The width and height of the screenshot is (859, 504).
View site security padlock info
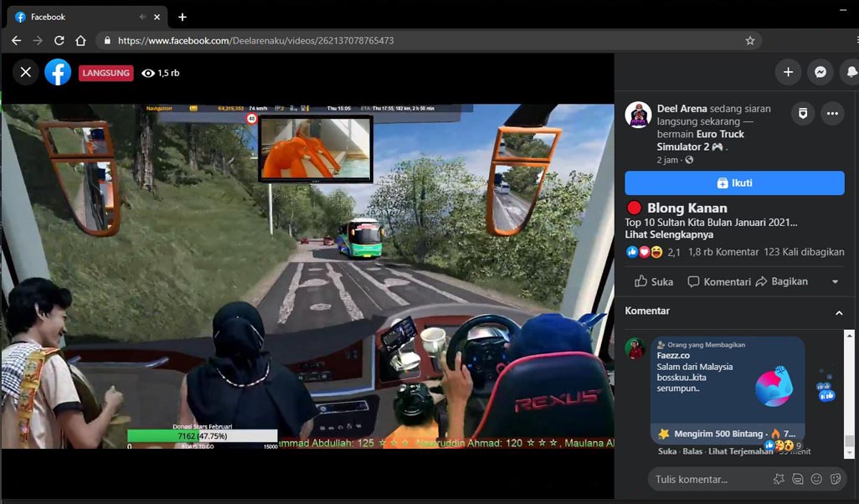tap(107, 40)
